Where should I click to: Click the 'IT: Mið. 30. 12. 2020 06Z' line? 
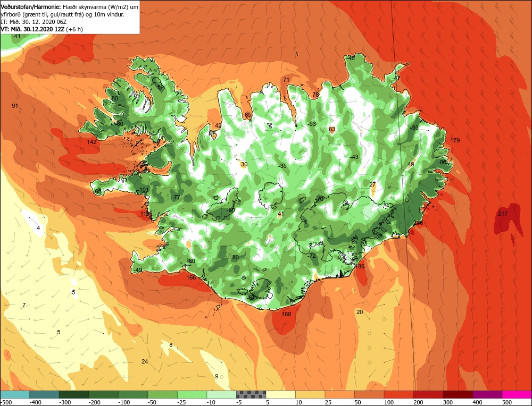click(34, 22)
